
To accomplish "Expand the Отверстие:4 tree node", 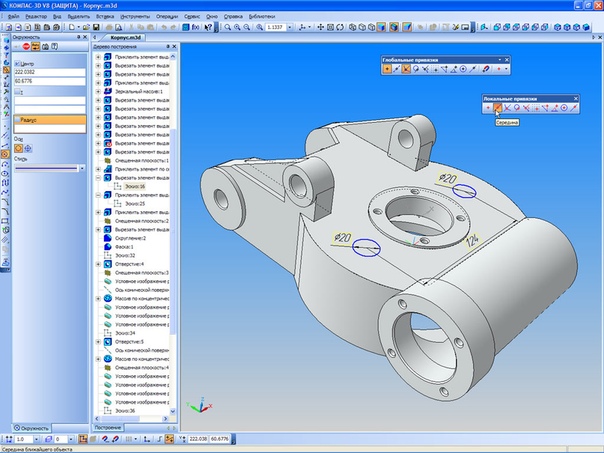I will pyautogui.click(x=98, y=264).
